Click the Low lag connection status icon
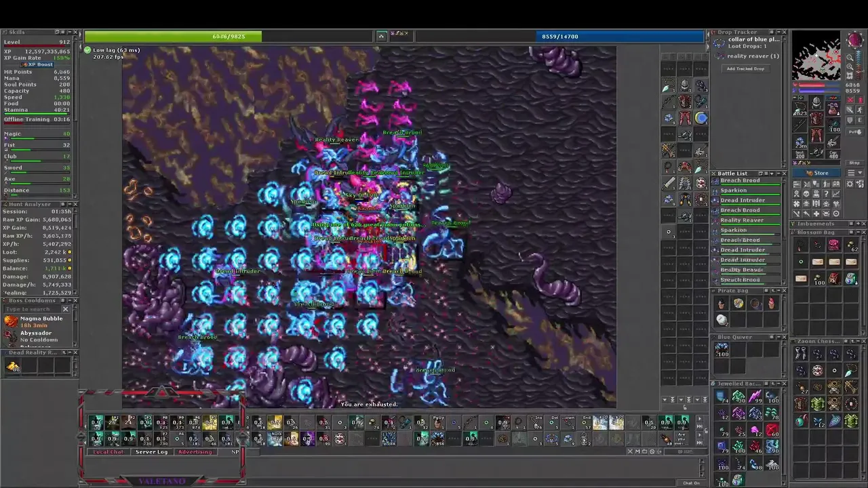The image size is (868, 488). coord(87,50)
